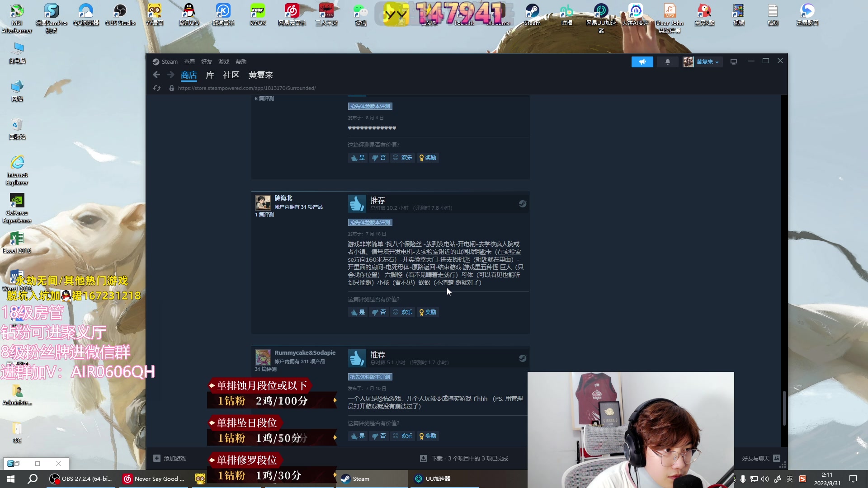Reload the Steam store page
Image resolution: width=868 pixels, height=488 pixels.
[x=157, y=88]
